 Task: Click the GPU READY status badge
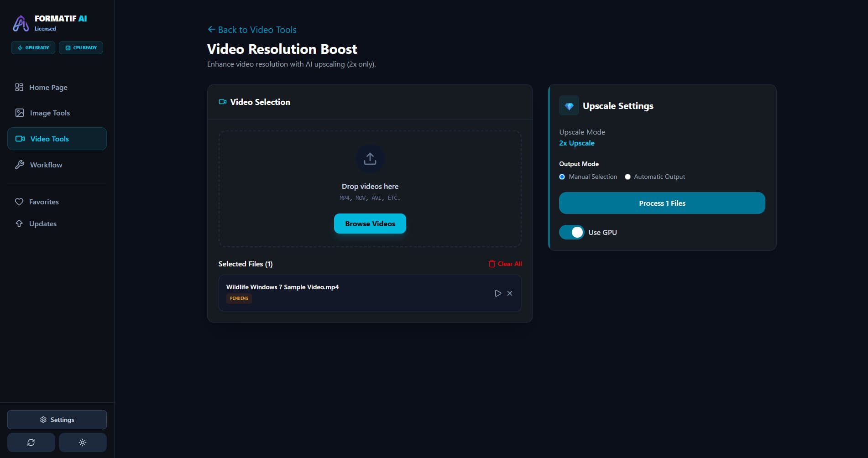(33, 47)
